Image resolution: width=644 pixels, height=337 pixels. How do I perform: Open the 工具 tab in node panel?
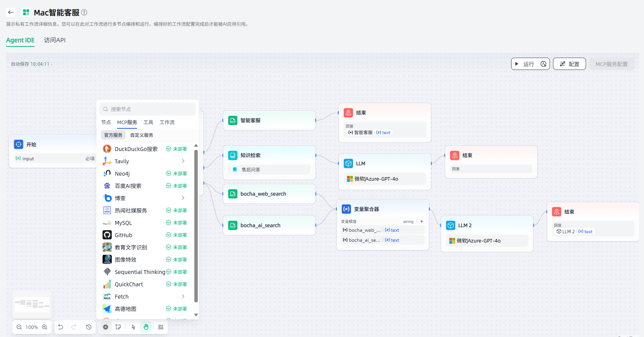(x=148, y=122)
